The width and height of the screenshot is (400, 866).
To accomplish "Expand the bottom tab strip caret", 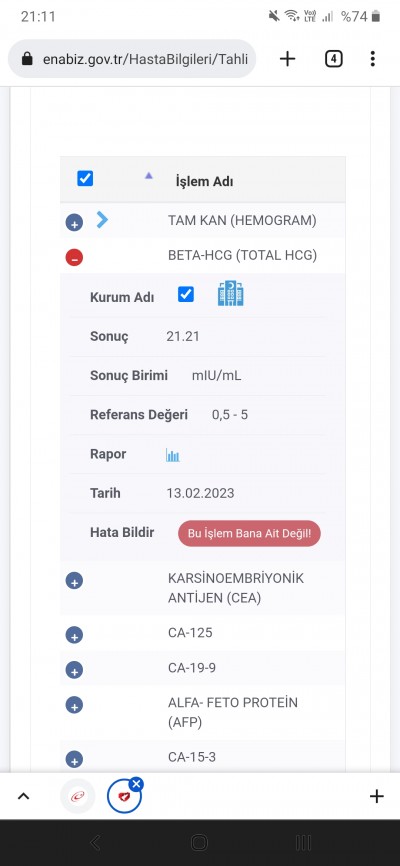I will tap(23, 796).
